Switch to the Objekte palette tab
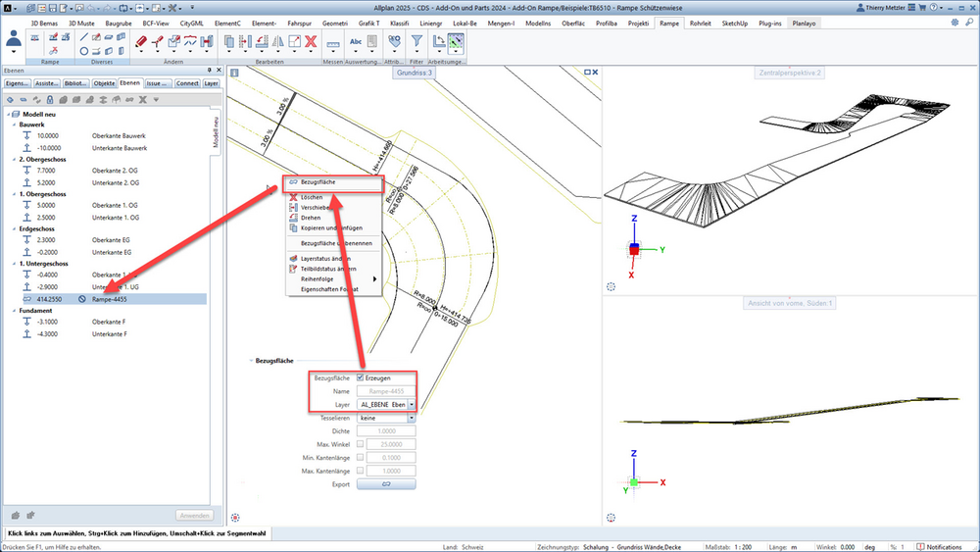 104,83
